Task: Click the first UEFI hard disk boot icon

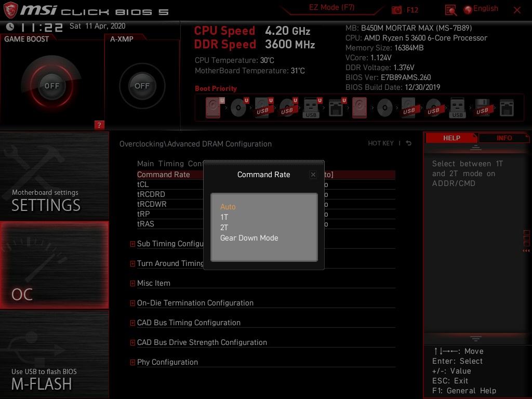Action: (215, 108)
